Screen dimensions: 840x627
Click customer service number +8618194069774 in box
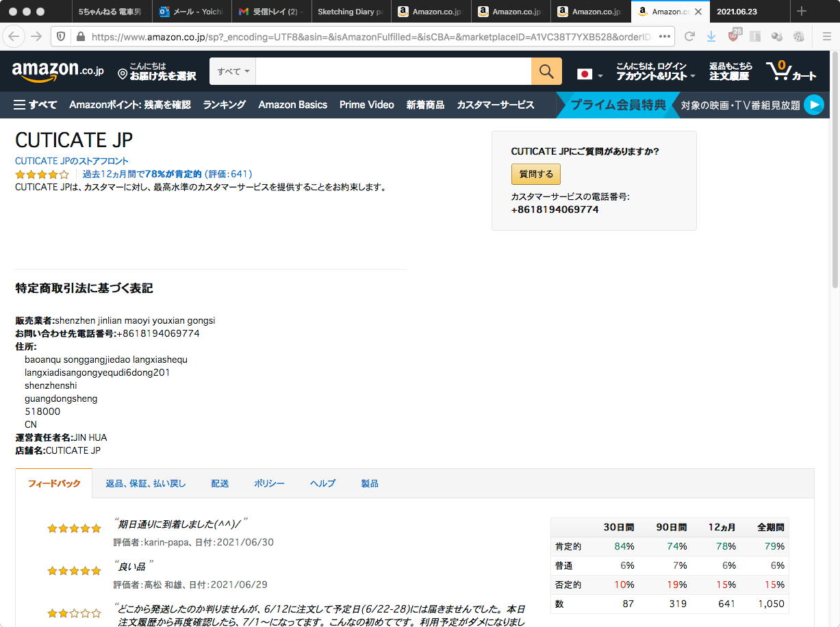555,209
